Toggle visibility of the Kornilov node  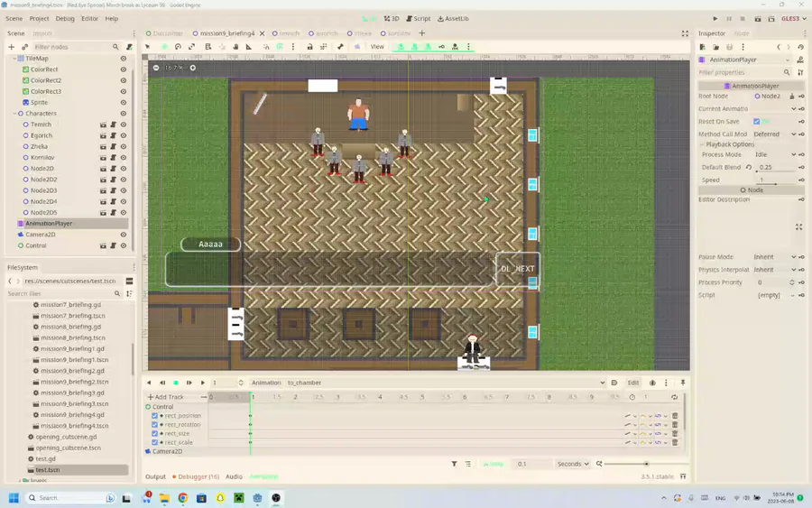(x=124, y=157)
